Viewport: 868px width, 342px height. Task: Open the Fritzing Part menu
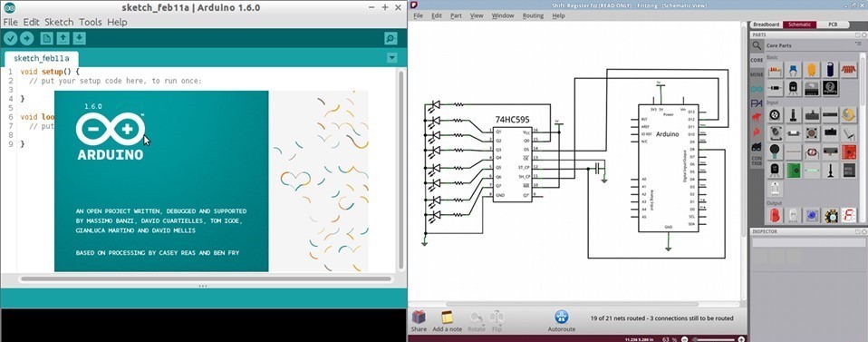click(456, 15)
